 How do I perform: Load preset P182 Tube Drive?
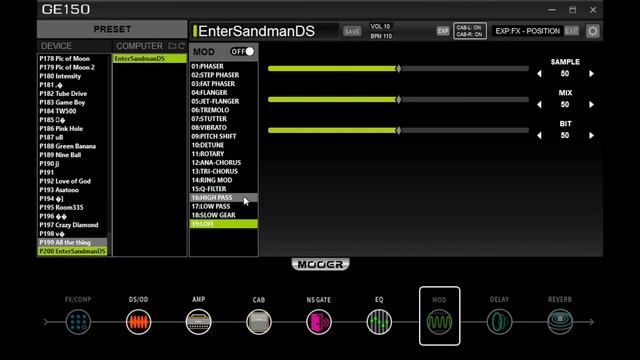73,93
